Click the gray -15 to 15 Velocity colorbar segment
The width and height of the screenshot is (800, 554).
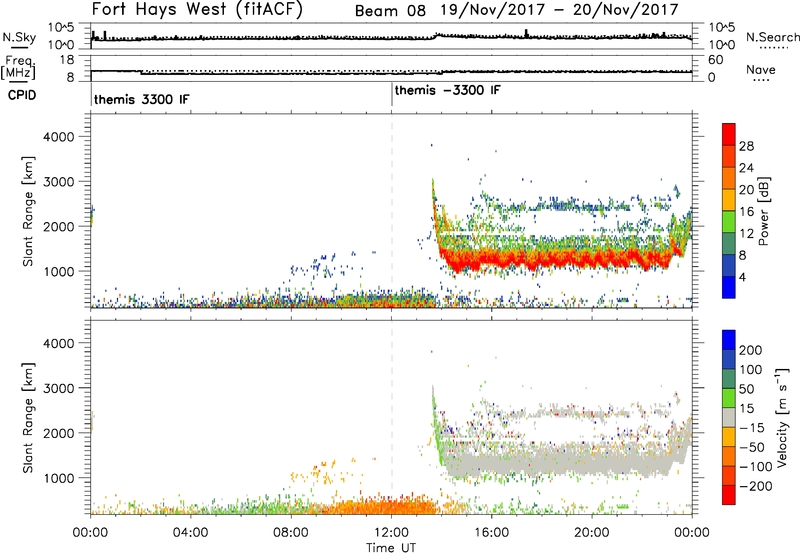[729, 417]
